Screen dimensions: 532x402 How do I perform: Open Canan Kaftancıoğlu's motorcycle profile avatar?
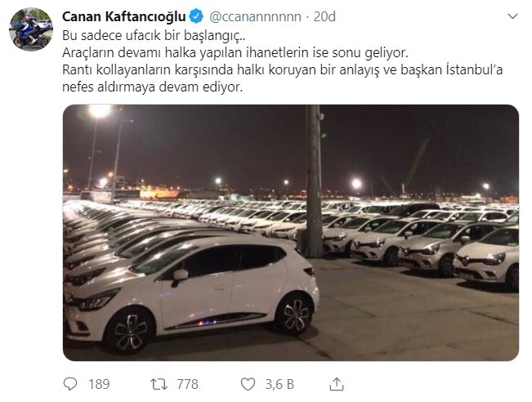click(x=31, y=29)
